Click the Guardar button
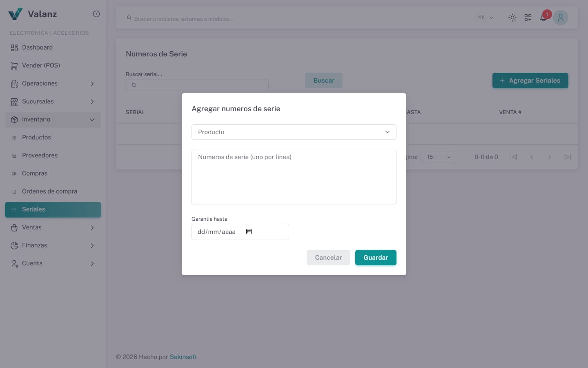The height and width of the screenshot is (368, 588). tap(376, 258)
